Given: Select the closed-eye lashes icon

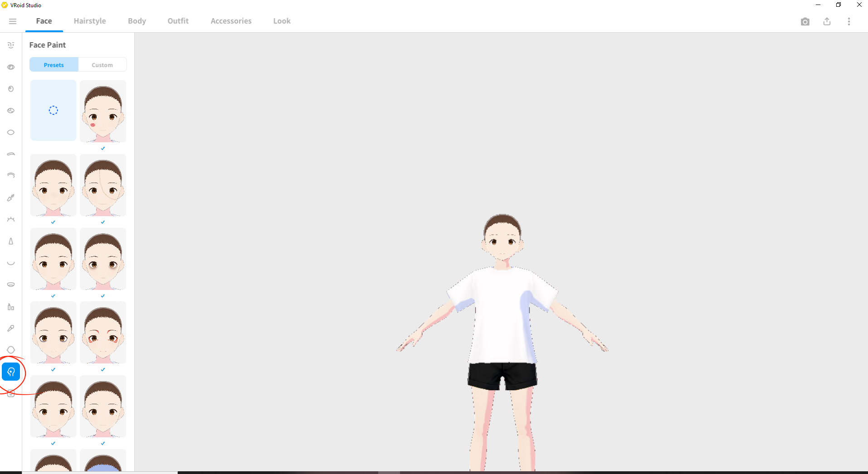Looking at the screenshot, I should click(x=11, y=219).
